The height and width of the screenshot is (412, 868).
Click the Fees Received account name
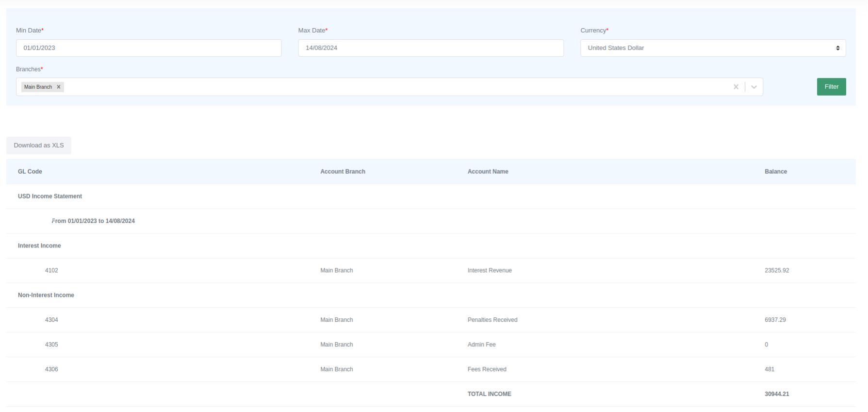[x=487, y=370]
